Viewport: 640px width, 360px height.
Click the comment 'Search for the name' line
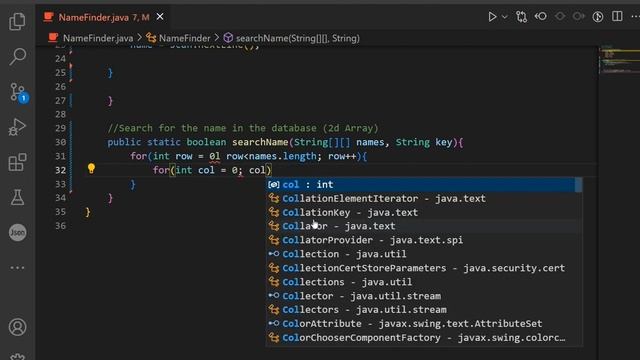click(243, 128)
